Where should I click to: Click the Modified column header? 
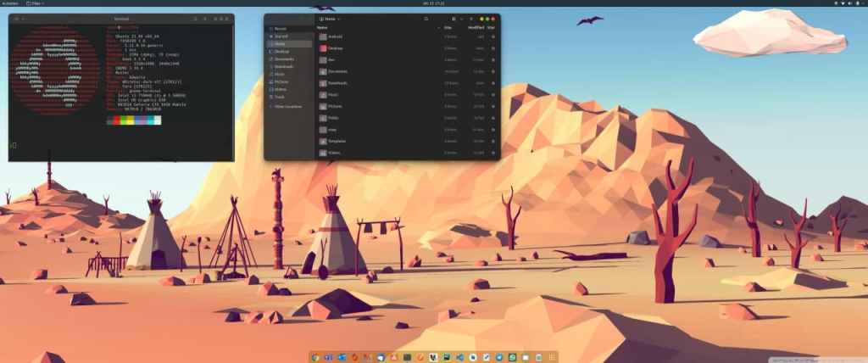tap(476, 27)
